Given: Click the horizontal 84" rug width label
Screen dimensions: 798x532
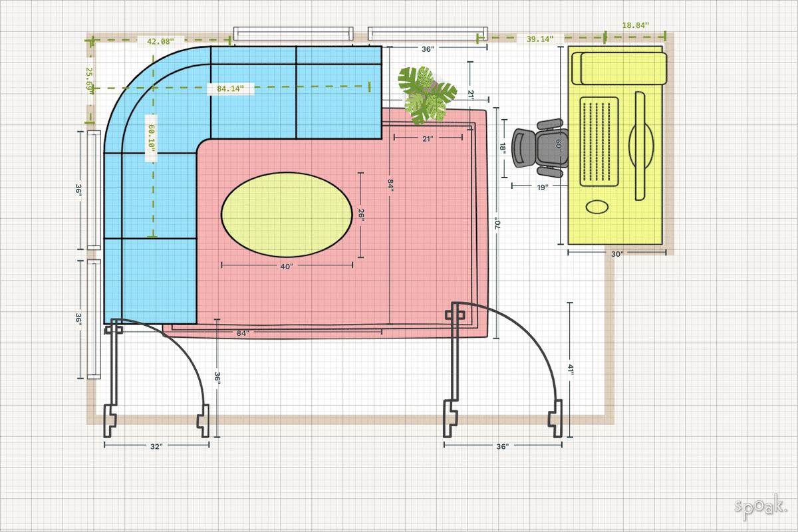Looking at the screenshot, I should coord(242,332).
